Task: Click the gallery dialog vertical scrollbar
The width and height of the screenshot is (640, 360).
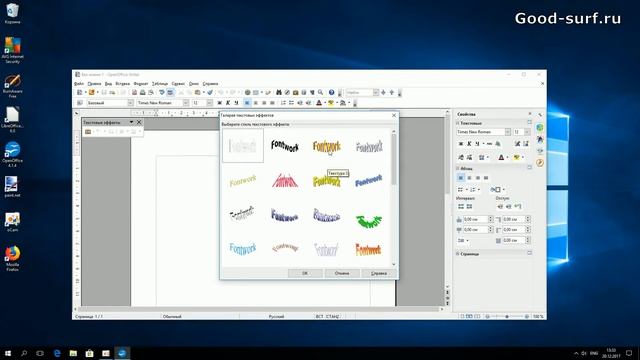Action: click(393, 159)
